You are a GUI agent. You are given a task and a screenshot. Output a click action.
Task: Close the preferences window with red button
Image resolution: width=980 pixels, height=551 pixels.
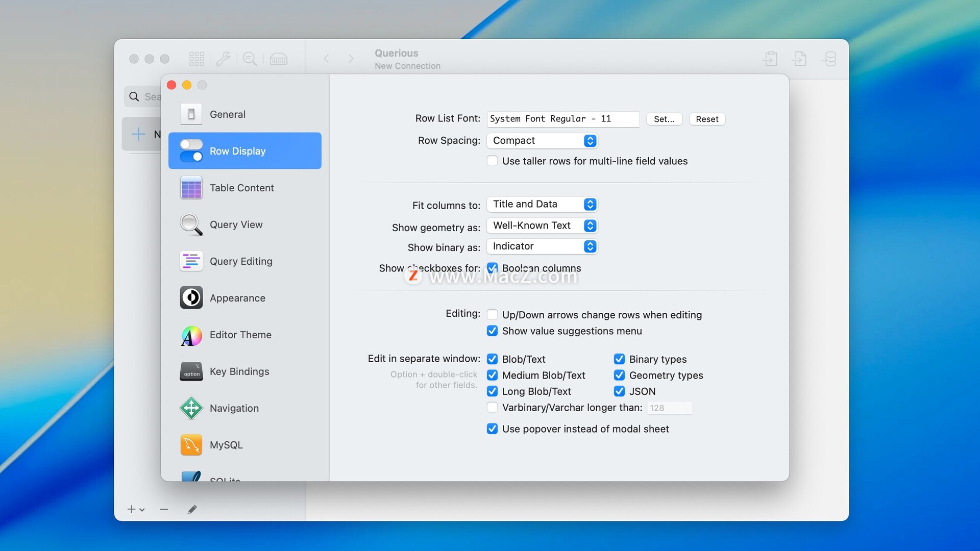pos(171,85)
